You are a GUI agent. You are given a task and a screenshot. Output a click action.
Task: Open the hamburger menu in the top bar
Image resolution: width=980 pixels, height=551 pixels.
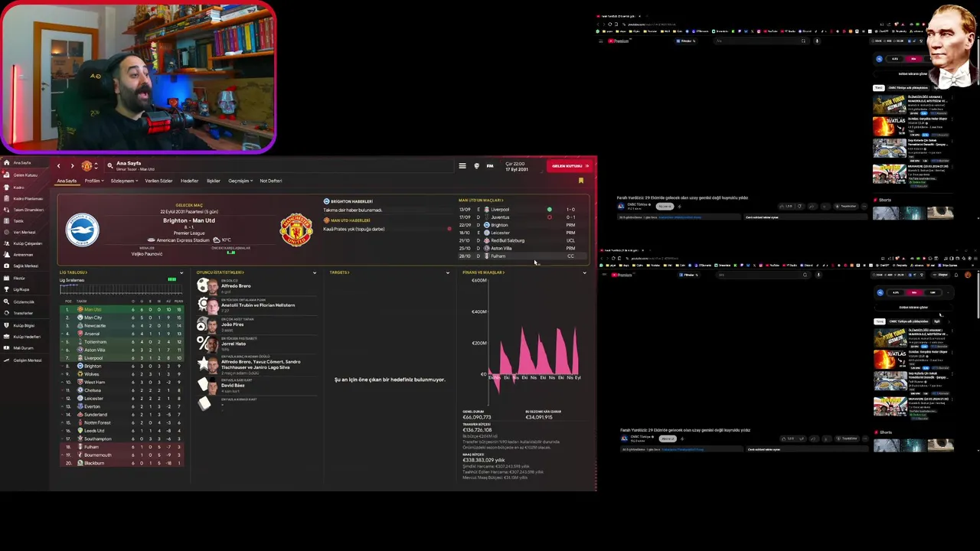click(462, 165)
